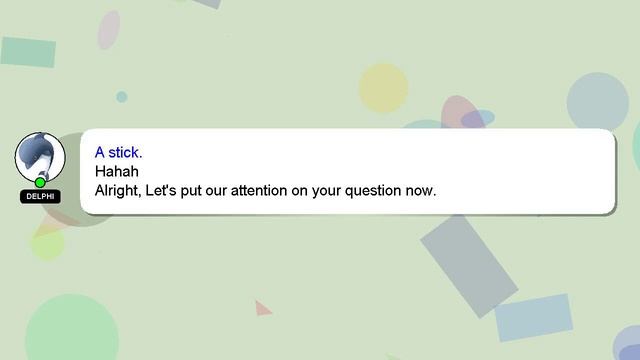Click the purple overlapping ellipse shape
Screen dimensions: 640x360
tap(478, 118)
